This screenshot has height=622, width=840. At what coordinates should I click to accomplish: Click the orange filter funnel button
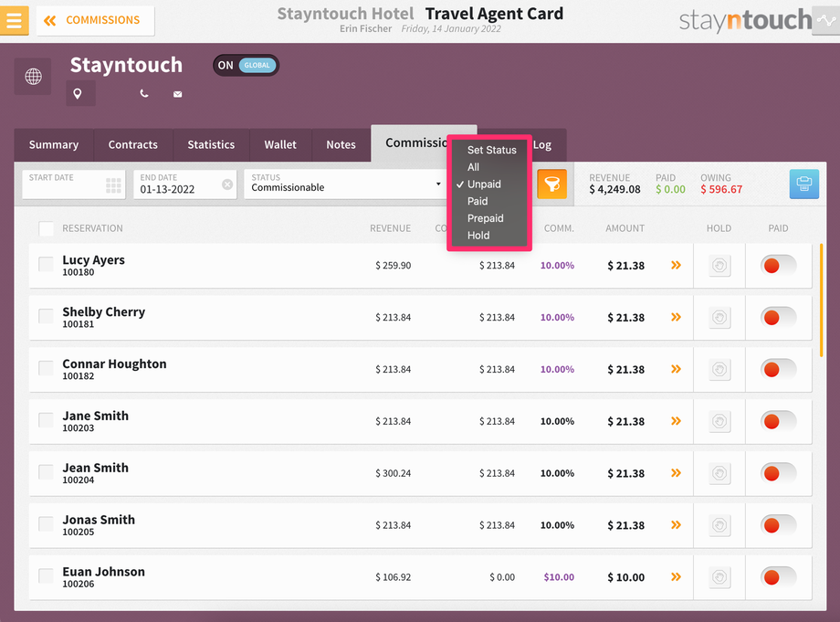click(551, 184)
